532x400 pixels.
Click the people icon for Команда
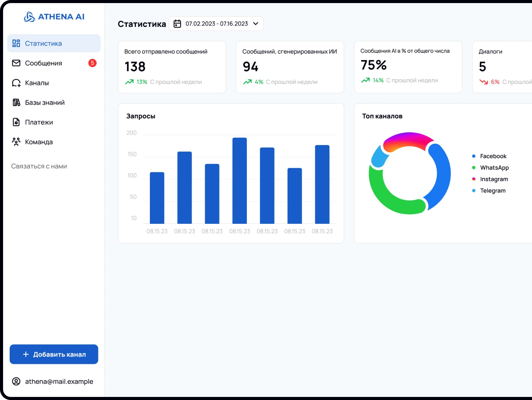(x=16, y=142)
